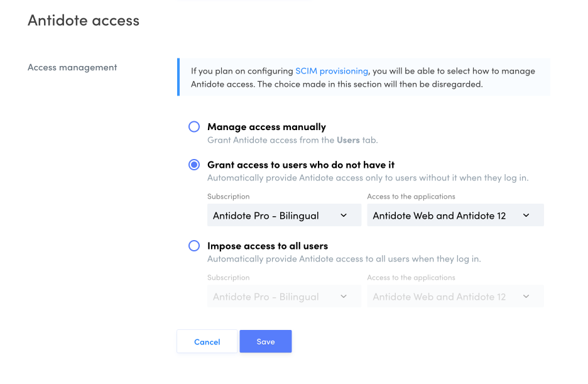Select the "Manage access manually" radio circle

point(194,127)
